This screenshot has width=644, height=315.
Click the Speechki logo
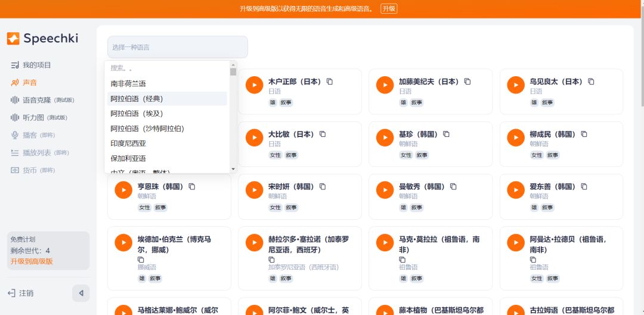click(x=42, y=39)
